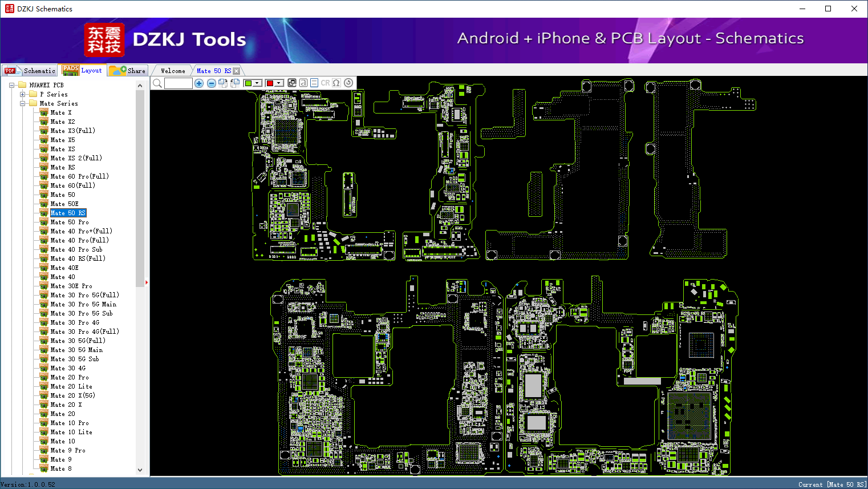This screenshot has height=489, width=868.
Task: Click tree scrollbar down arrow
Action: 140,470
